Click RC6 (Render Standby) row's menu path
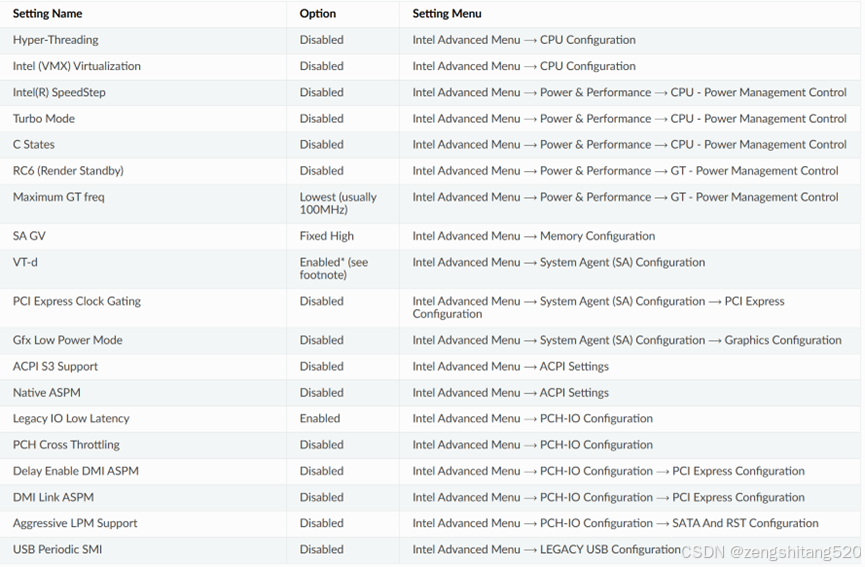The image size is (865, 567). pyautogui.click(x=626, y=171)
